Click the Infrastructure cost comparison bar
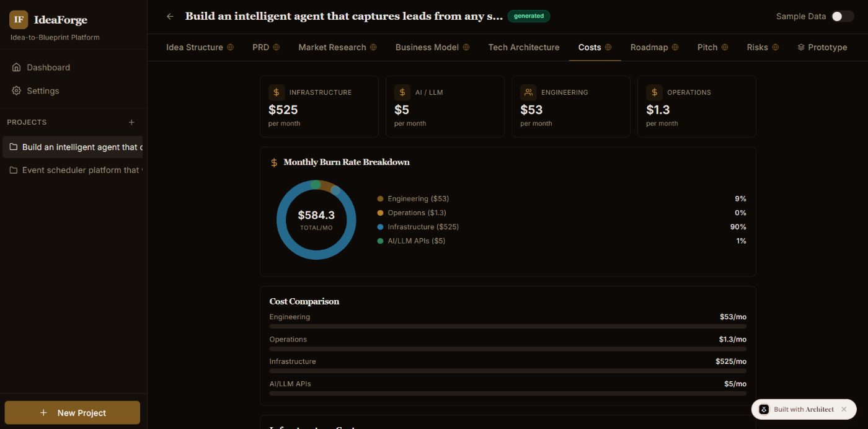This screenshot has width=868, height=429. pos(507,369)
